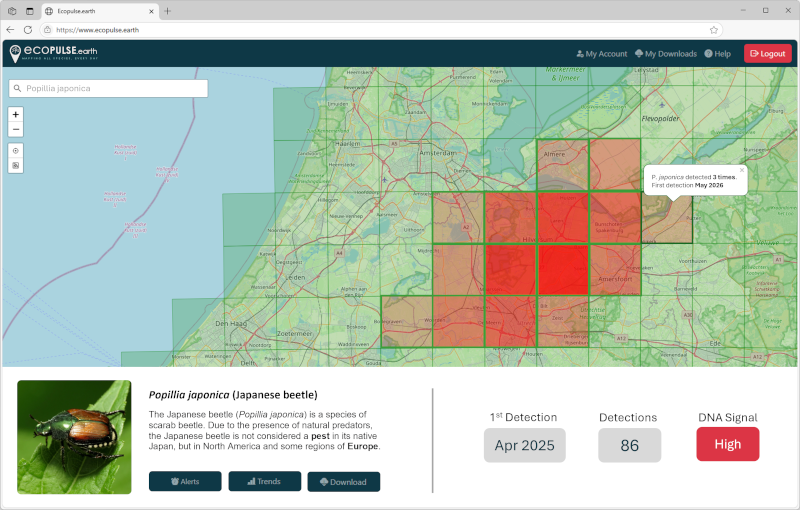Click the map layers control button
This screenshot has width=800, height=510.
click(x=16, y=165)
